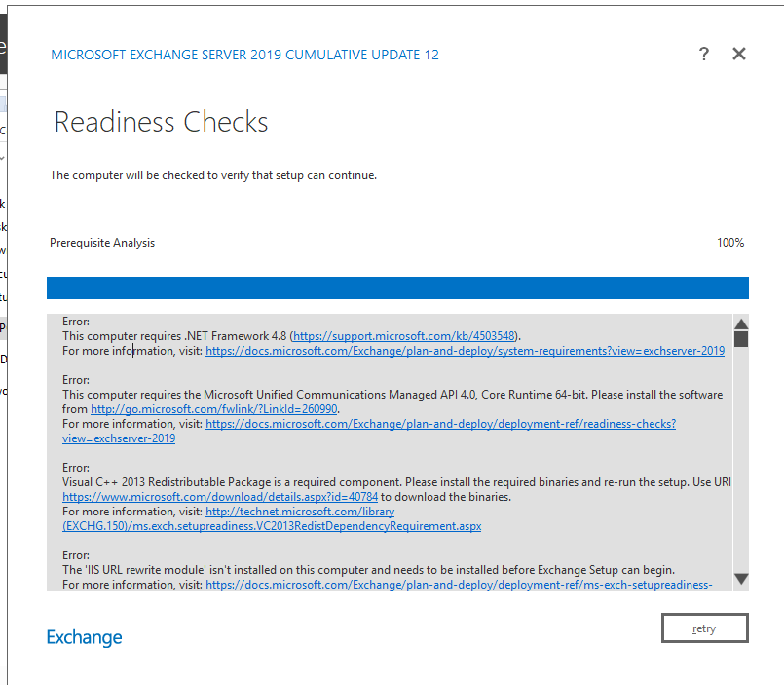Viewport: 784px width, 685px height.
Task: Click the error list scrollbar thumb
Action: 741,339
